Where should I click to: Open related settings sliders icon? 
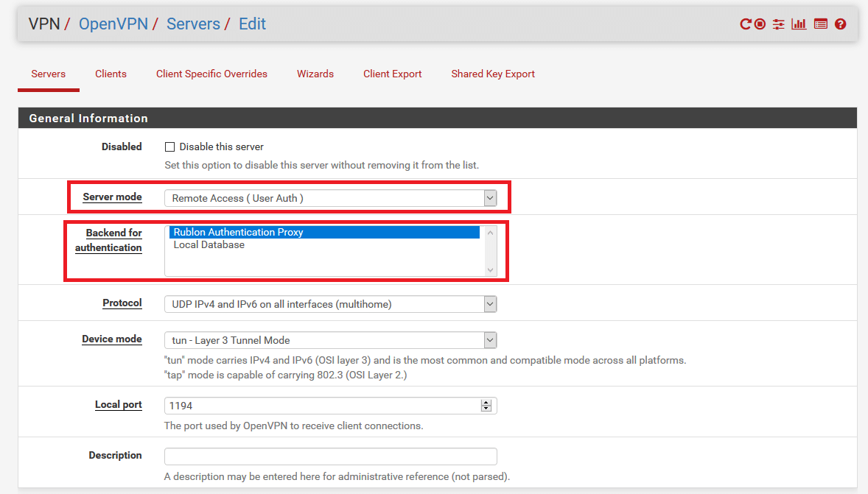779,24
